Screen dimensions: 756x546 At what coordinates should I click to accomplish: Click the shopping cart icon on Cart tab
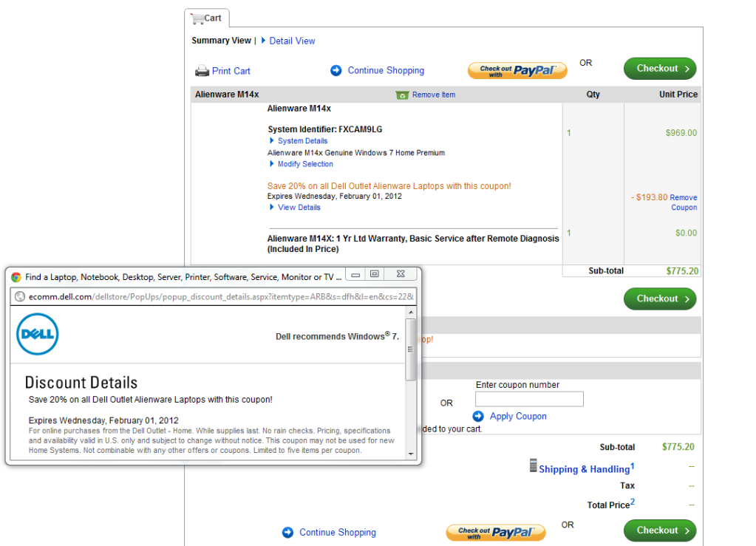tap(197, 18)
